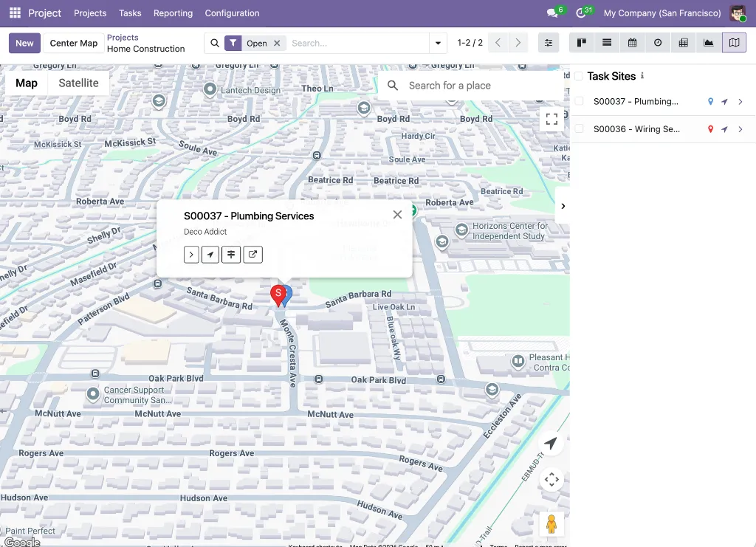Check the S00037 - Plumbing checkbox
Viewport: 756px width, 547px height.
coord(579,101)
